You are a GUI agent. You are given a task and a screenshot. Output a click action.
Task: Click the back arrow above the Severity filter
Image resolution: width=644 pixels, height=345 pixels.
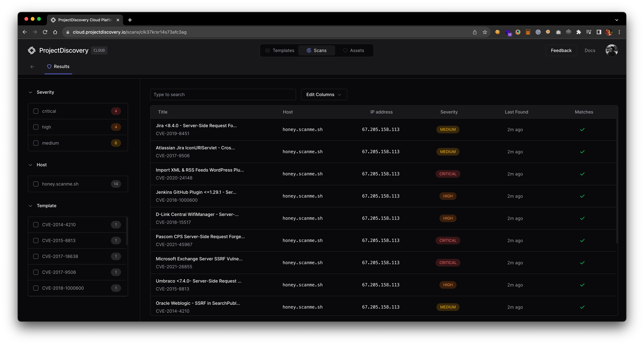pyautogui.click(x=32, y=67)
